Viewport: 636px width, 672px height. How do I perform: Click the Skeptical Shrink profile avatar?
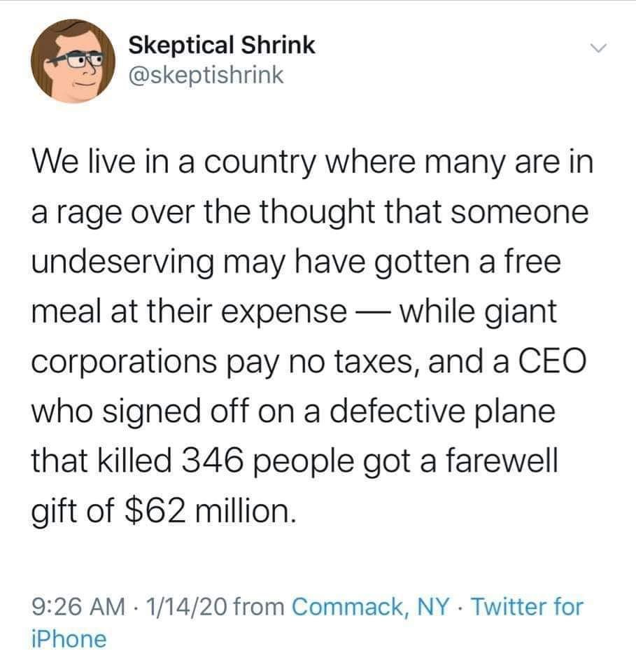point(73,62)
